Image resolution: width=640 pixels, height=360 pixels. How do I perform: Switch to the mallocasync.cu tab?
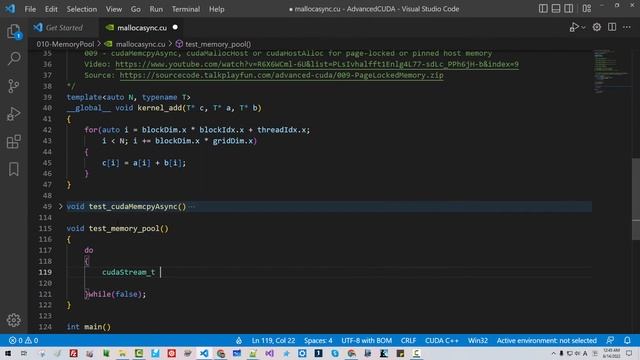[x=142, y=28]
